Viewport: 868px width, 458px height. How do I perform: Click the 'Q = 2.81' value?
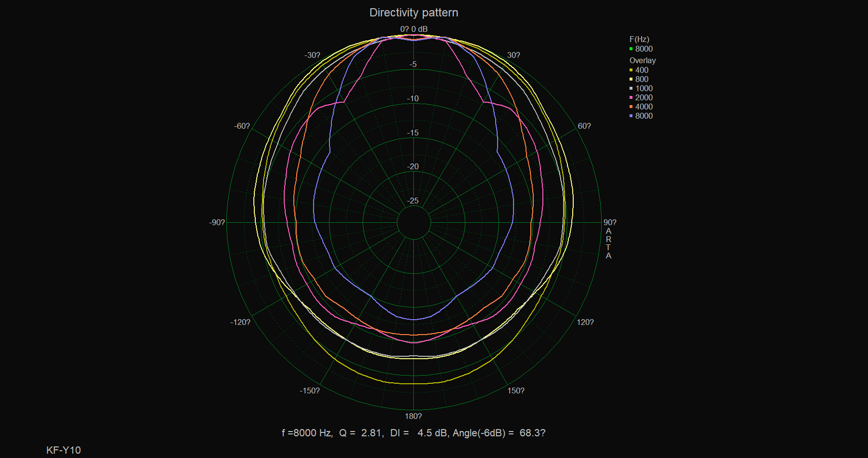(361, 433)
